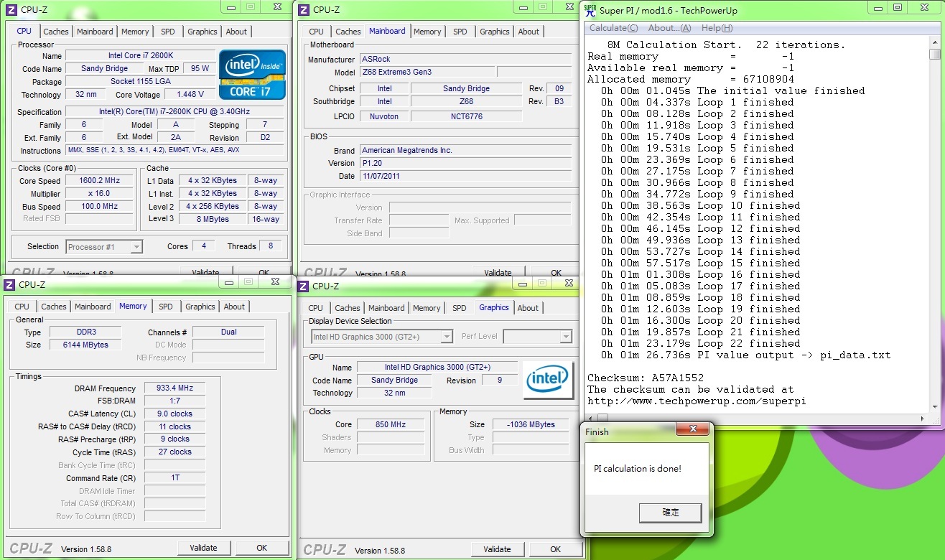This screenshot has width=945, height=560.
Task: Click the Checksum: A57A1552 line
Action: (x=646, y=378)
